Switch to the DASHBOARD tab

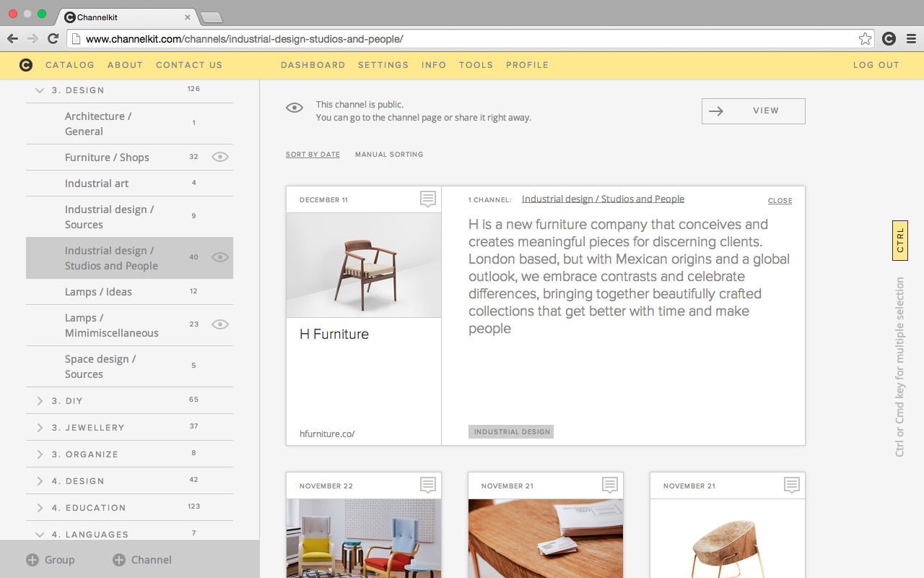[x=313, y=65]
